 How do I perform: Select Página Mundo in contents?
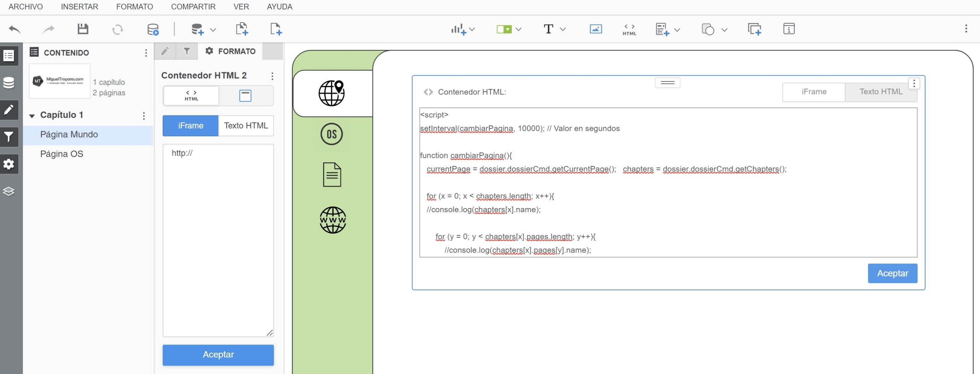click(88, 135)
